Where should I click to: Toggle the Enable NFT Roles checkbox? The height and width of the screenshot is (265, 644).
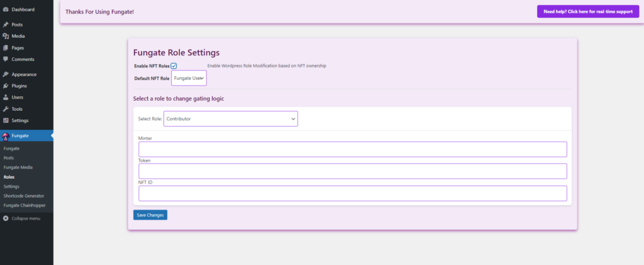coord(174,65)
